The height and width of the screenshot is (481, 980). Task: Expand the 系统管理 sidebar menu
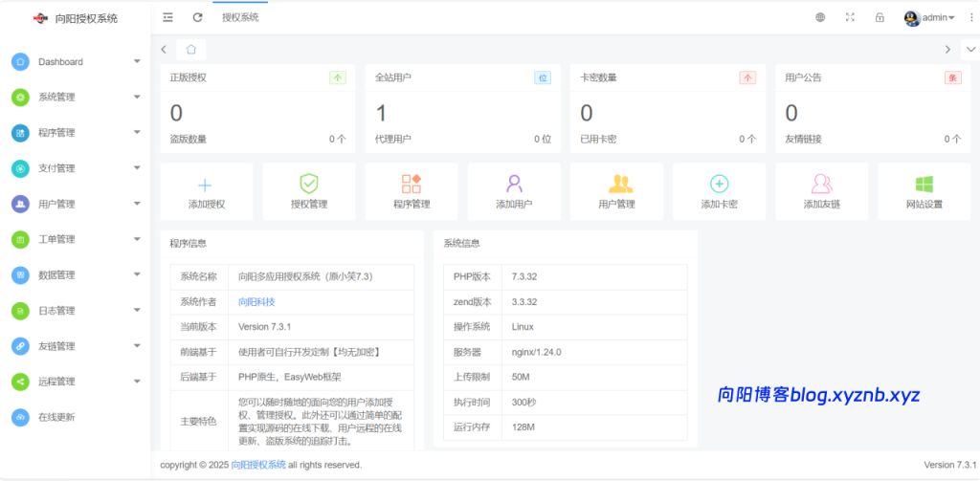pyautogui.click(x=75, y=98)
